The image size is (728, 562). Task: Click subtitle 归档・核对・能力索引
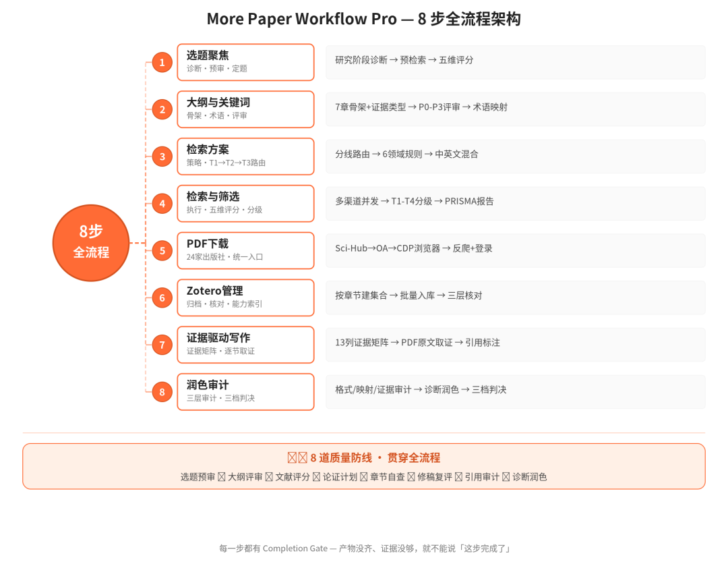tap(224, 304)
